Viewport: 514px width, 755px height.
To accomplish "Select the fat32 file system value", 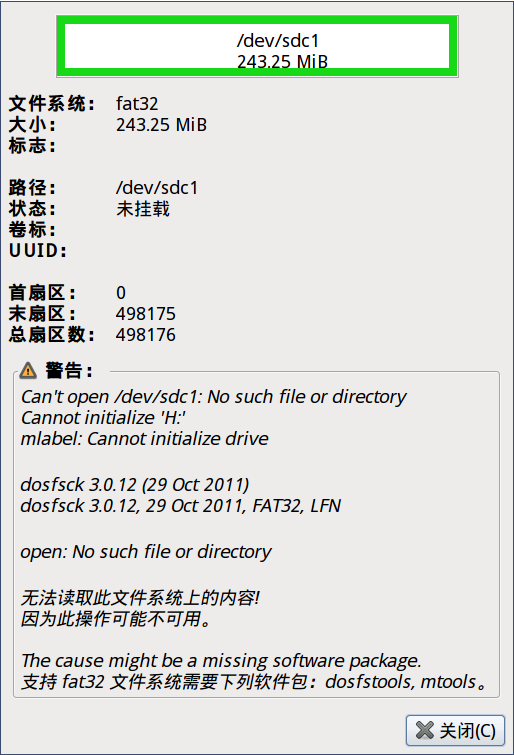I will 137,104.
